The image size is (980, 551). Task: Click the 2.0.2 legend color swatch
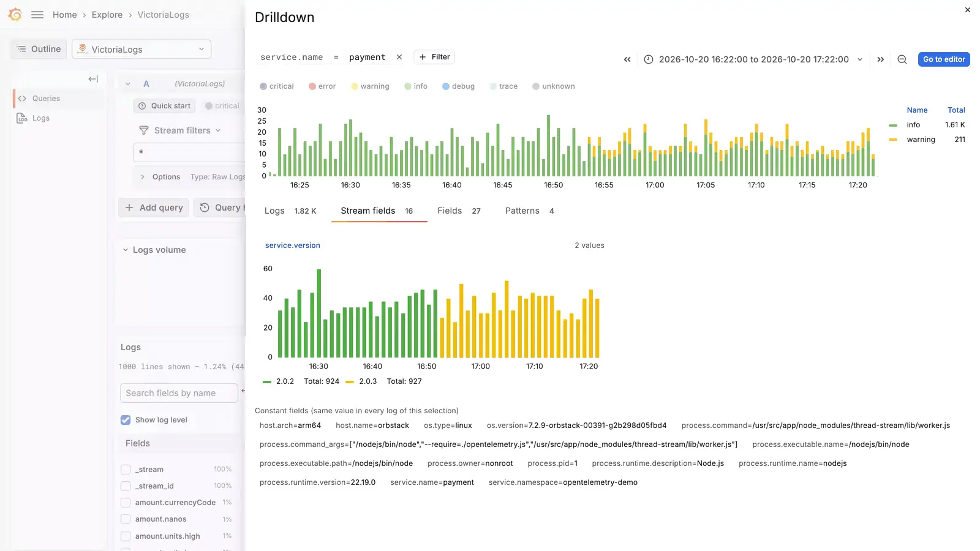coord(267,381)
